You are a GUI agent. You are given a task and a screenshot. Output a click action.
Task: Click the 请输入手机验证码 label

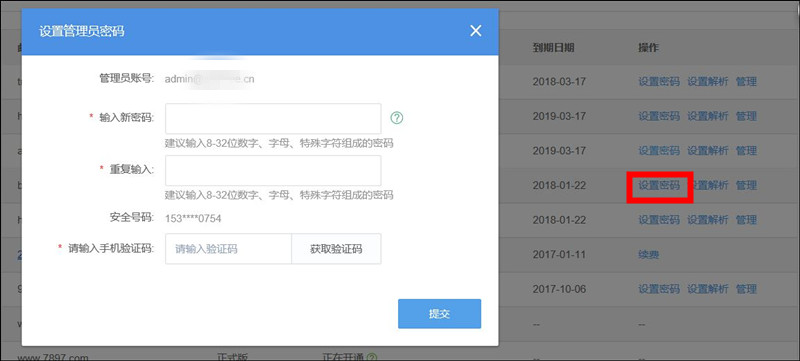click(x=111, y=249)
